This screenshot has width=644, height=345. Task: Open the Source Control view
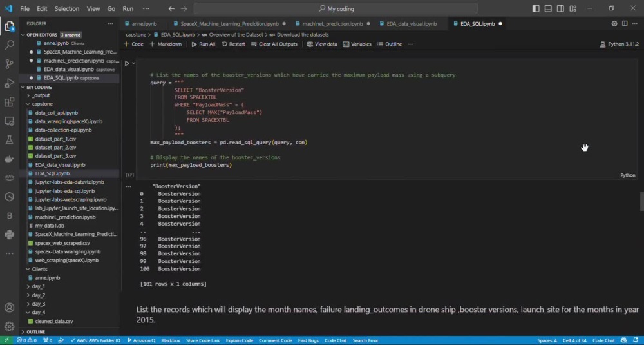point(9,64)
